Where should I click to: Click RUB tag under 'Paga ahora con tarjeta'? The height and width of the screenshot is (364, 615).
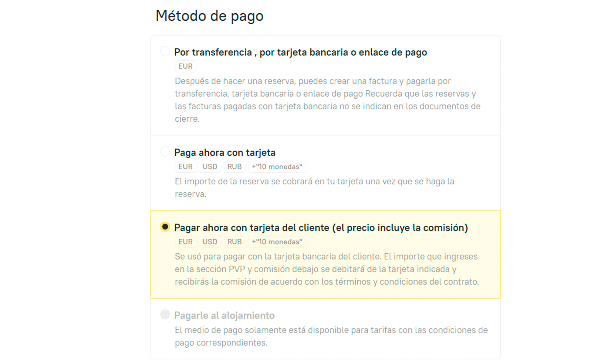(x=234, y=167)
